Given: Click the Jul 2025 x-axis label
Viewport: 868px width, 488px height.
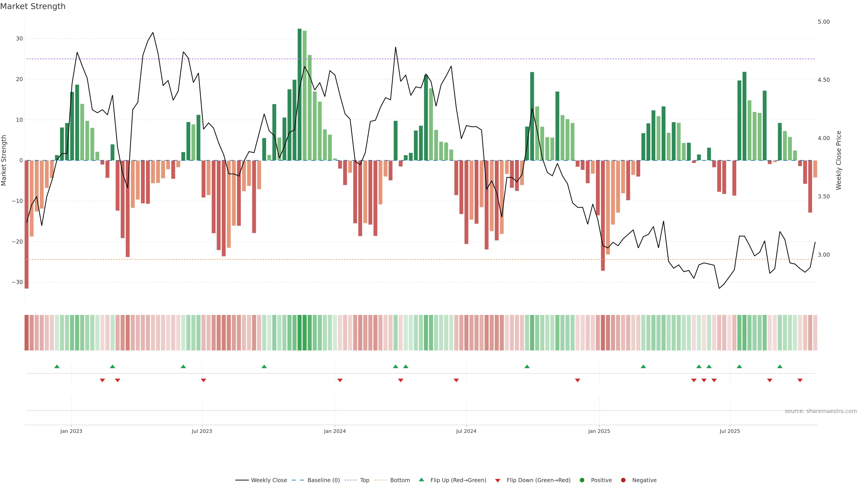Looking at the screenshot, I should coord(729,431).
